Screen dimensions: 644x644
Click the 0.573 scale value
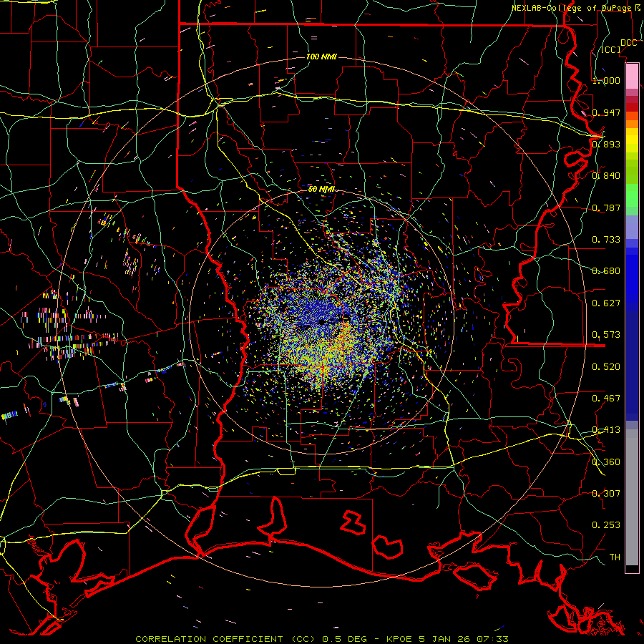(x=606, y=334)
